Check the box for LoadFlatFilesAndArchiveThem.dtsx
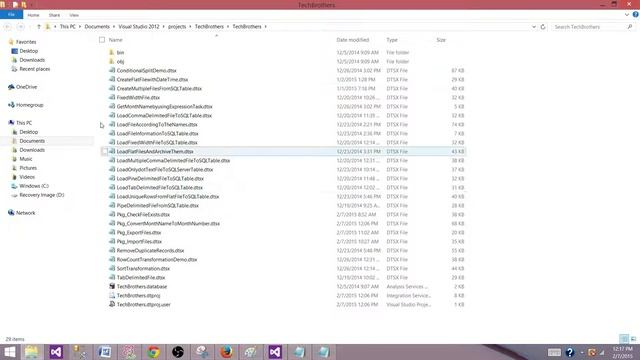This screenshot has height=360, width=640. pyautogui.click(x=104, y=151)
